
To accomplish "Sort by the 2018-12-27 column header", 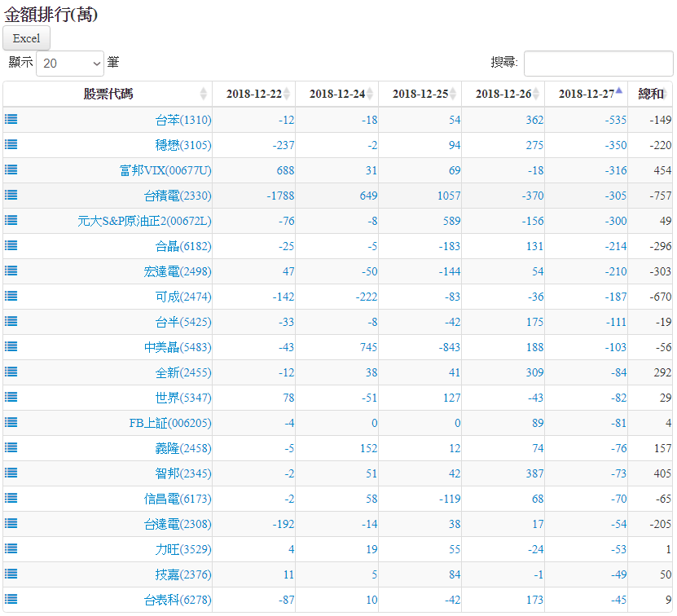I will point(585,94).
